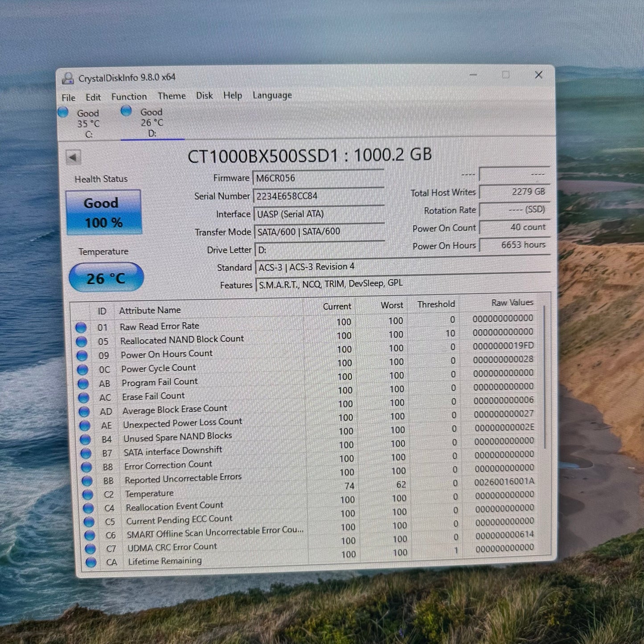The width and height of the screenshot is (644, 644).
Task: Click the vertical scrollbar of attribute list
Action: pos(546,378)
